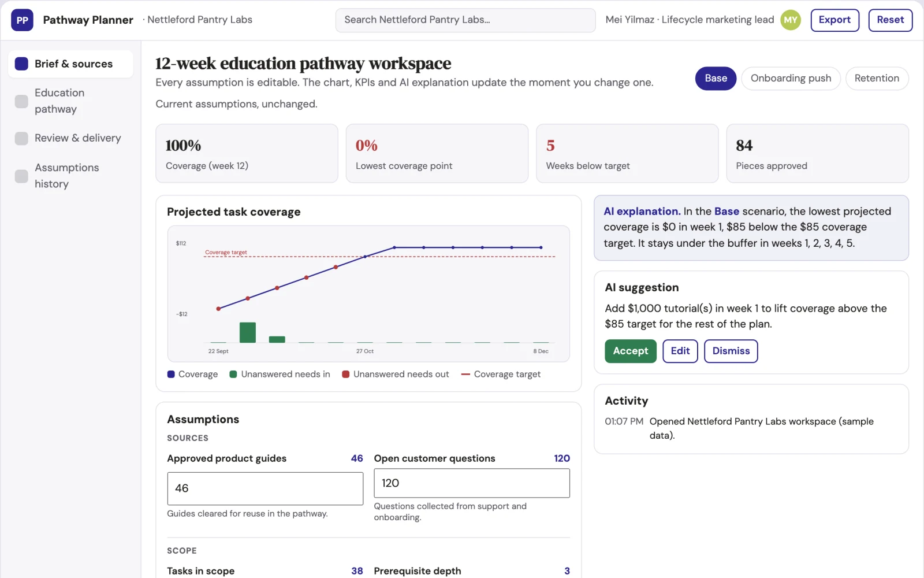Screen dimensions: 924x578
Task: Open the MY user avatar
Action: (791, 20)
